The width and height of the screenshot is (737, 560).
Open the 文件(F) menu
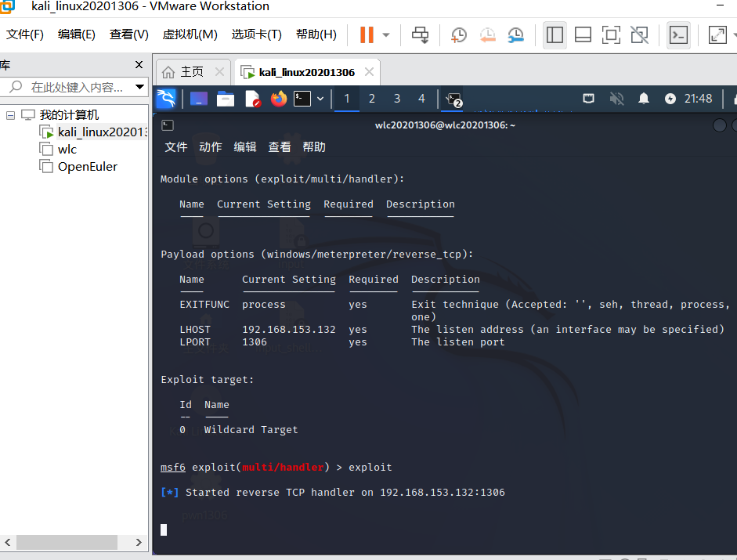25,34
